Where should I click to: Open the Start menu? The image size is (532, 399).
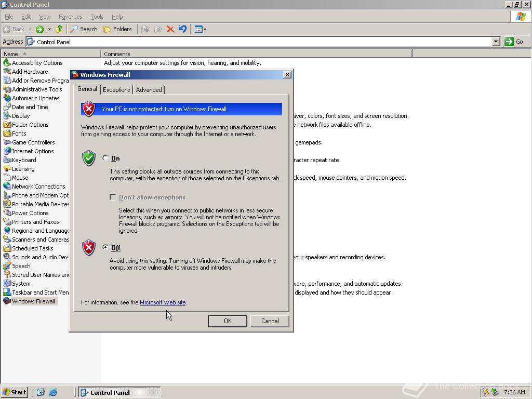click(14, 393)
